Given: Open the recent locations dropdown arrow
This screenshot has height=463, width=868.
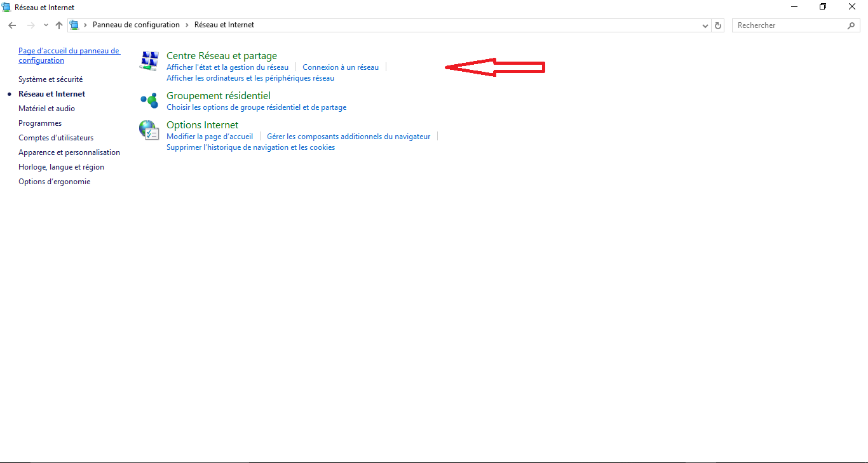Looking at the screenshot, I should (x=46, y=25).
